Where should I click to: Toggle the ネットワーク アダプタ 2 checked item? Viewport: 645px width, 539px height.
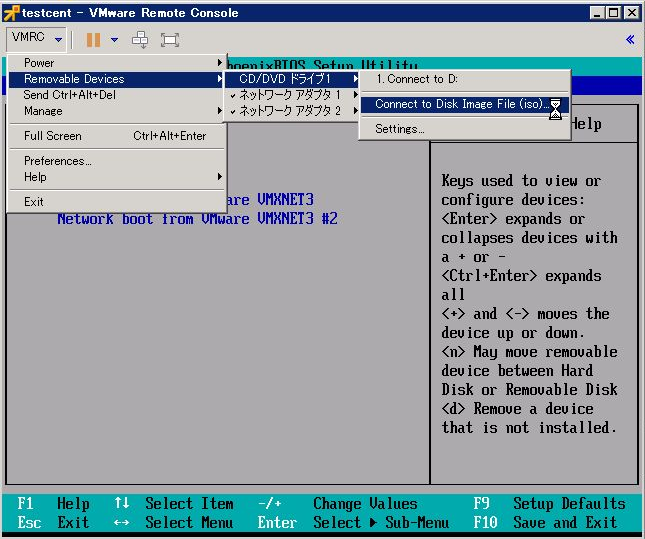pos(290,111)
